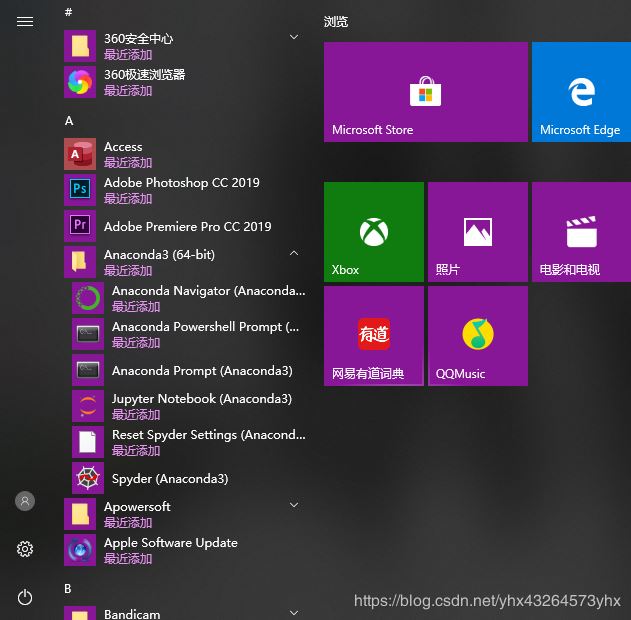The width and height of the screenshot is (631, 620).
Task: Select 'Anaconda Navigator (Anaconda...' entry text
Action: [x=209, y=291]
